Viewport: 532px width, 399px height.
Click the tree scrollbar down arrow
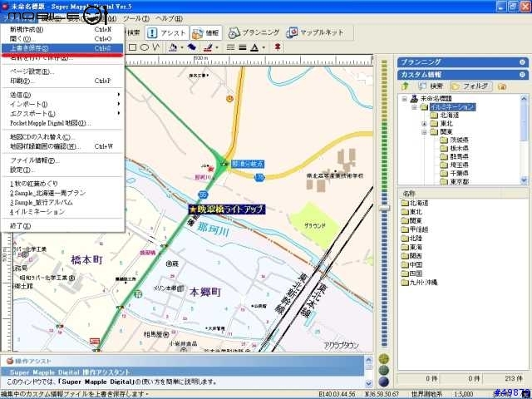[524, 181]
